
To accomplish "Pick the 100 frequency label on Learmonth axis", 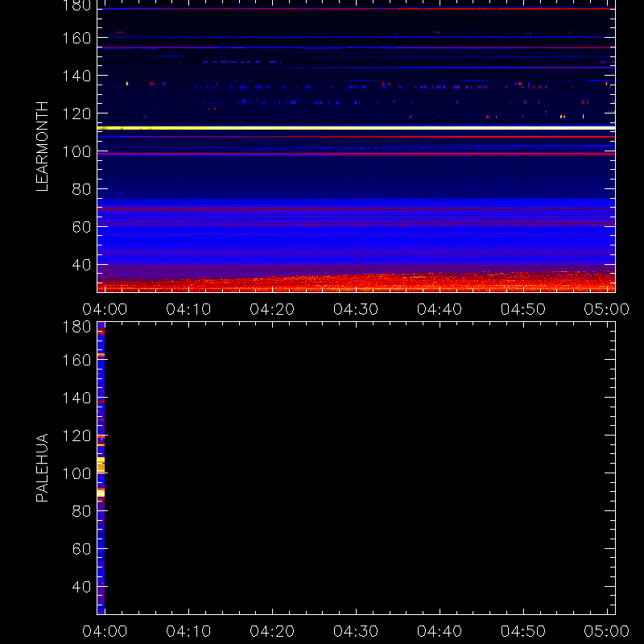I will pos(76,151).
